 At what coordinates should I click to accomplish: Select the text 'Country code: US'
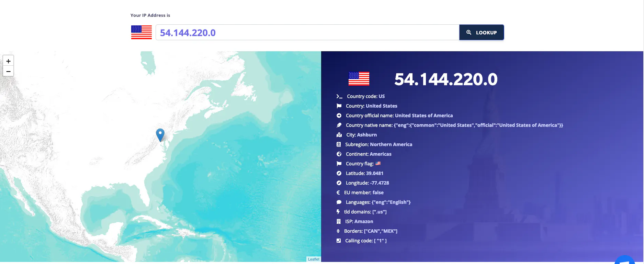(366, 96)
